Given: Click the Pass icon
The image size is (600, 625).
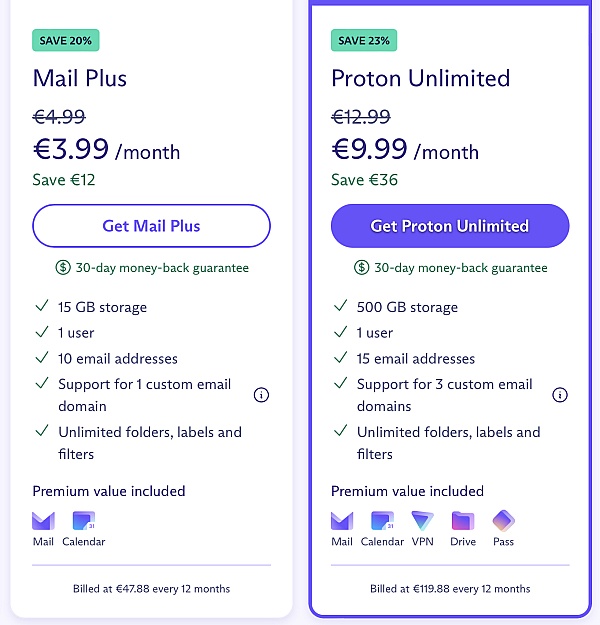Looking at the screenshot, I should [x=504, y=521].
